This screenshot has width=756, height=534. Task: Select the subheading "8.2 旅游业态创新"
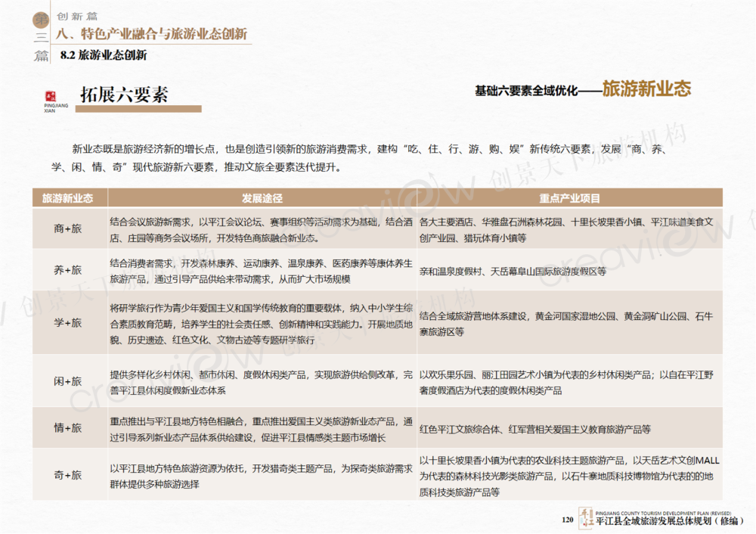tap(103, 55)
